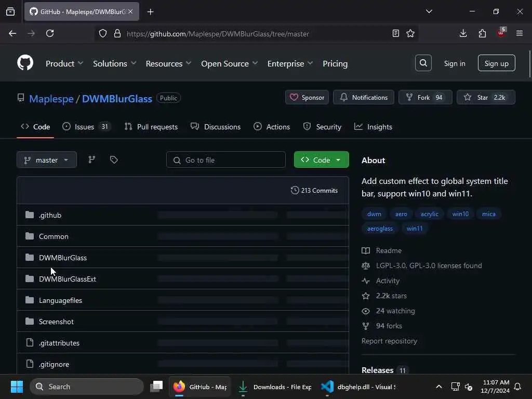
Task: Star the repository with Star button
Action: click(486, 97)
